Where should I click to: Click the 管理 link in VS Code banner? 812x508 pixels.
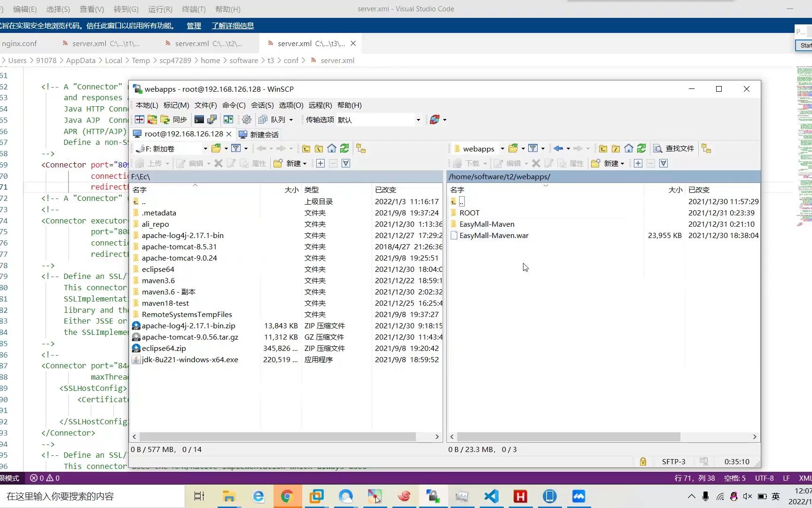coord(194,26)
